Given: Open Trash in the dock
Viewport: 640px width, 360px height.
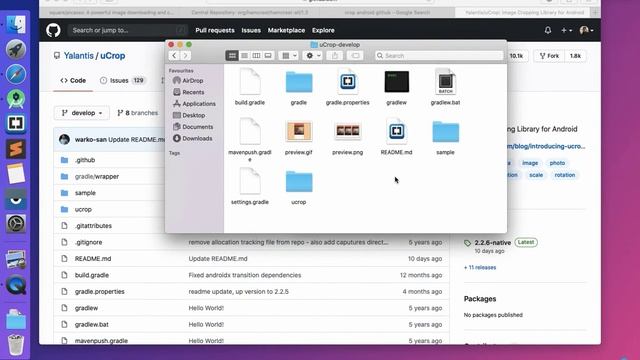Looking at the screenshot, I should (16, 344).
